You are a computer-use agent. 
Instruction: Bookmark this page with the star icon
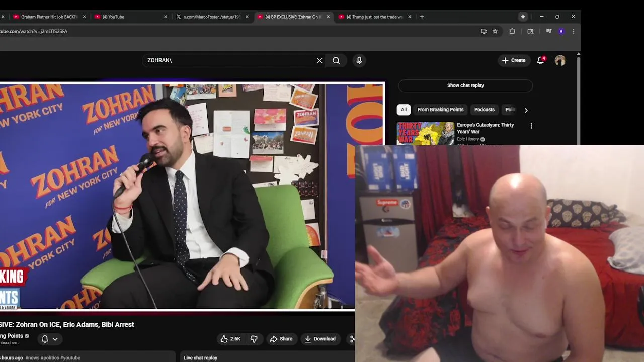[x=495, y=31]
